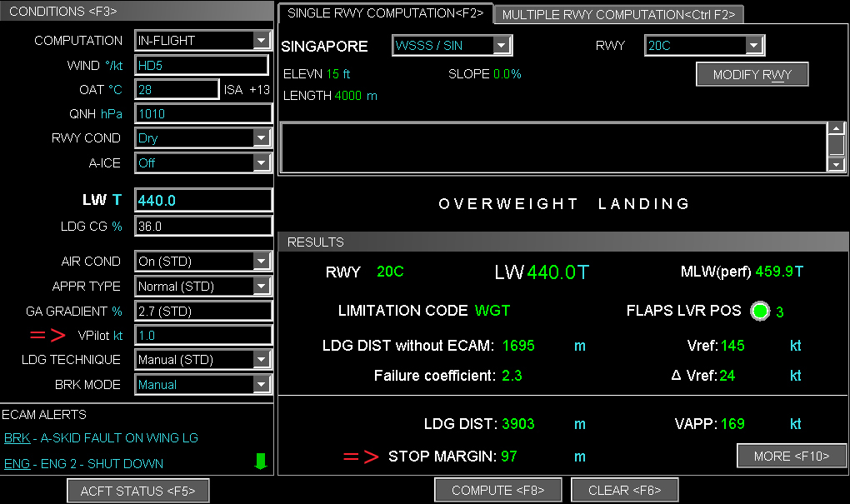Open the airport WSSS / SIN dropdown
Image resolution: width=850 pixels, height=504 pixels.
501,46
